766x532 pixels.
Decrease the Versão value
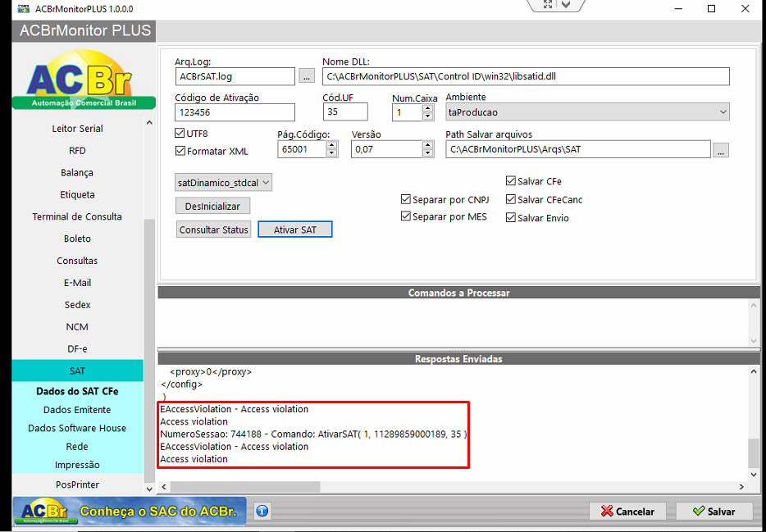point(428,153)
